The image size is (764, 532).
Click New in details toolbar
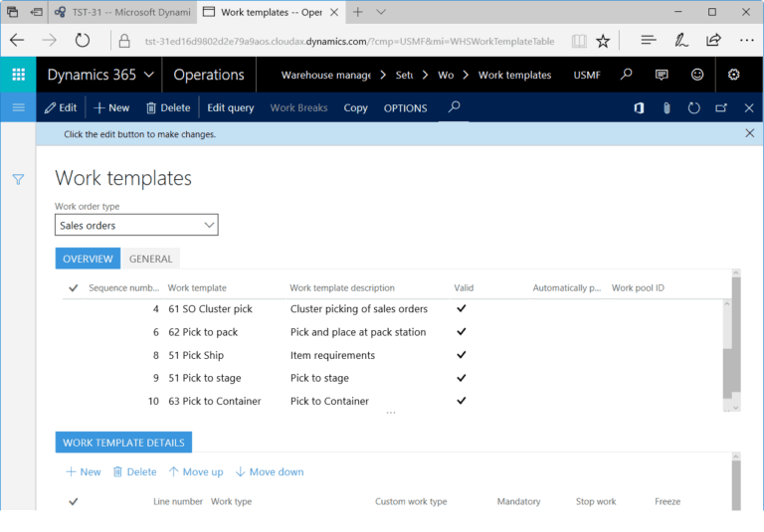[x=84, y=471]
